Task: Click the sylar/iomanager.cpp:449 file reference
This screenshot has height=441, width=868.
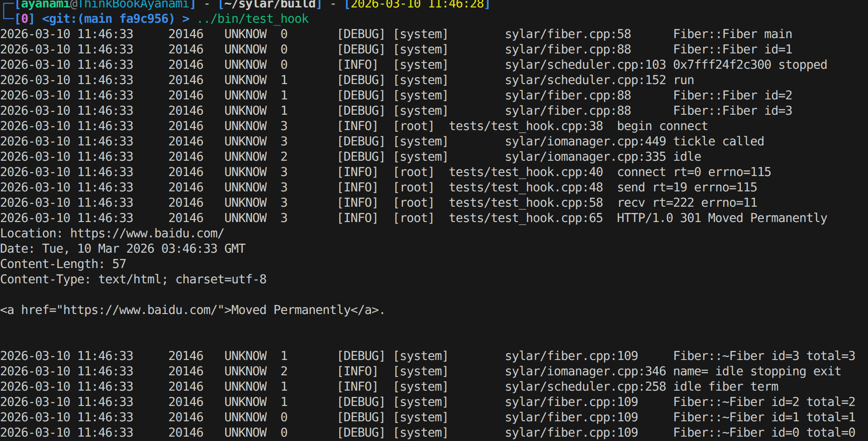Action: tap(585, 141)
